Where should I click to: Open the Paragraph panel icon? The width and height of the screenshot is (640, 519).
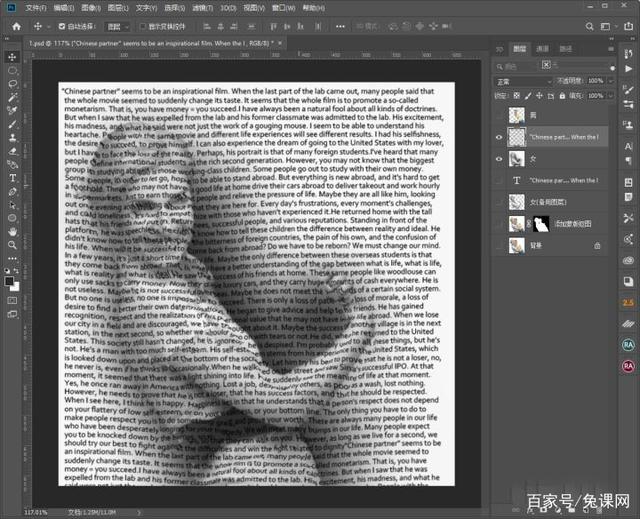pos(628,160)
